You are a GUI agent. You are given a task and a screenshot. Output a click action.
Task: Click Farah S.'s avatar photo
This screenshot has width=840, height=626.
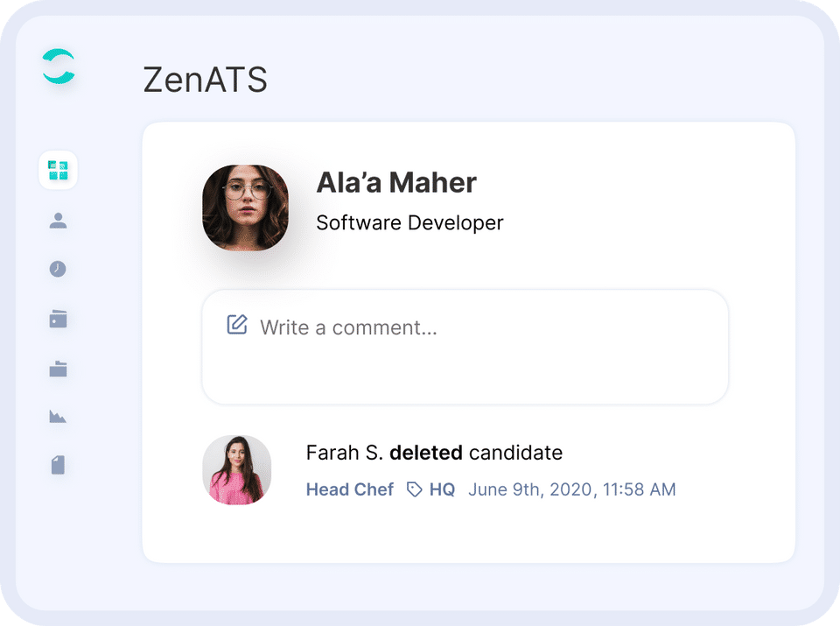pyautogui.click(x=236, y=470)
